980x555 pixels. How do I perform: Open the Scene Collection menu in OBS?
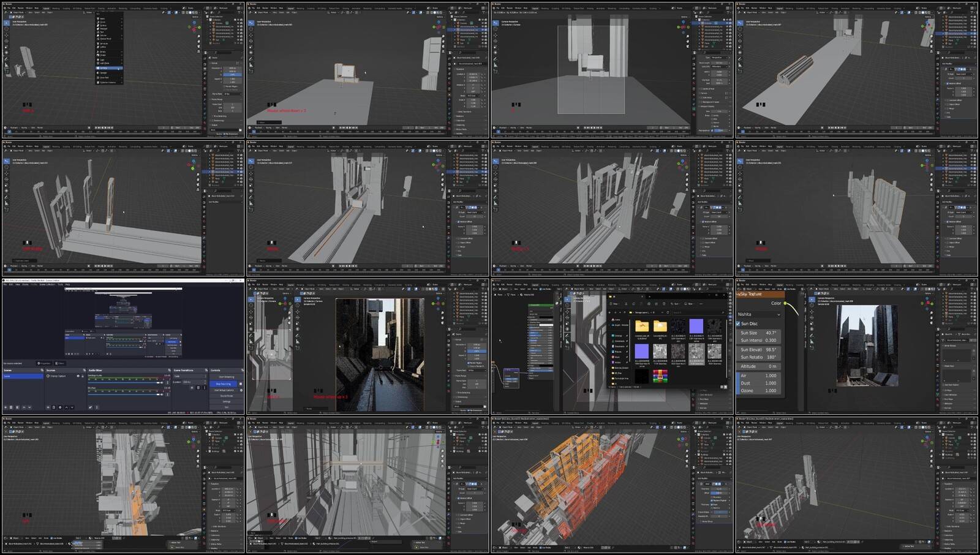click(47, 284)
